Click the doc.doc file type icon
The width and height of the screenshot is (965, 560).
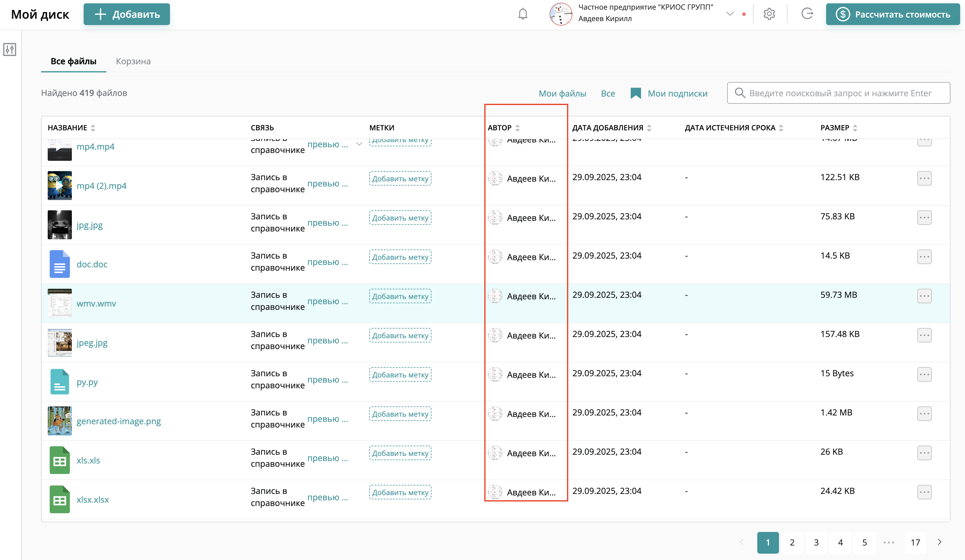pyautogui.click(x=59, y=264)
